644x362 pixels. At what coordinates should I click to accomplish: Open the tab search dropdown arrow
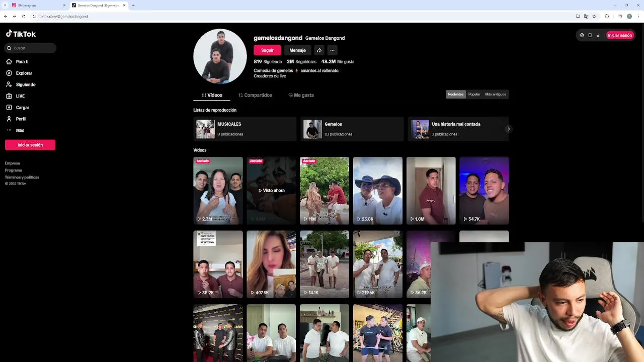click(5, 5)
